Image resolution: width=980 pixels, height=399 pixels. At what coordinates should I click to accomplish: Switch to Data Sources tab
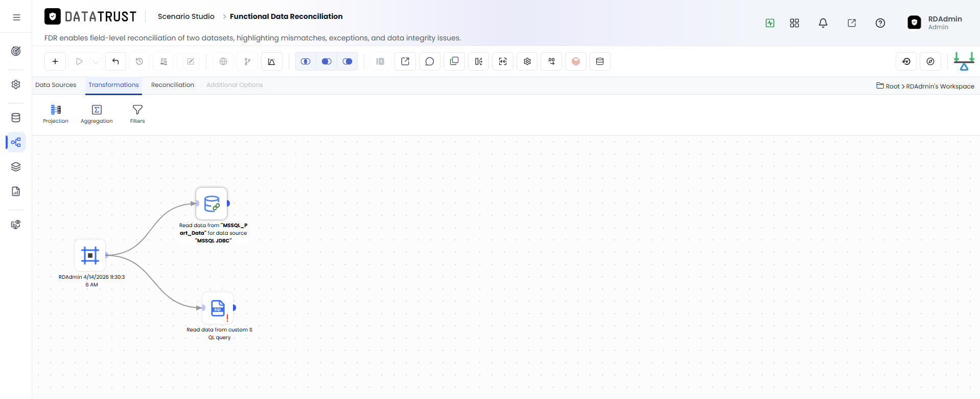tap(56, 85)
